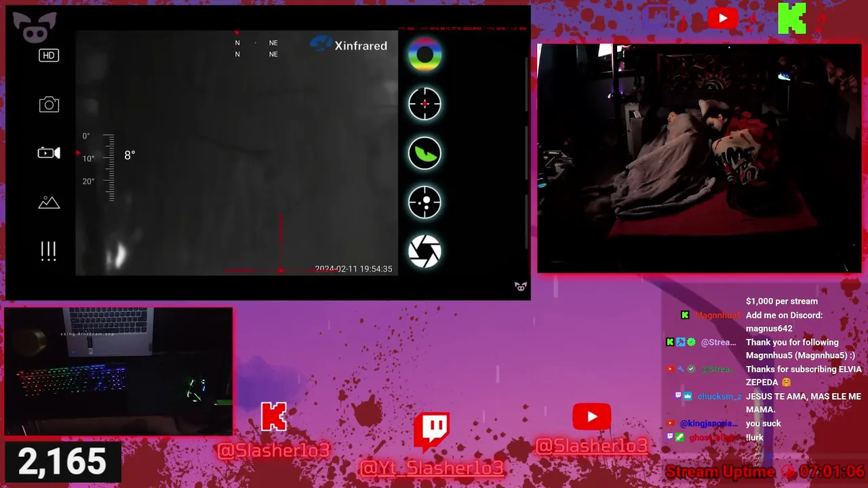The width and height of the screenshot is (868, 488).
Task: Tap the photo camera capture icon
Action: tap(49, 104)
